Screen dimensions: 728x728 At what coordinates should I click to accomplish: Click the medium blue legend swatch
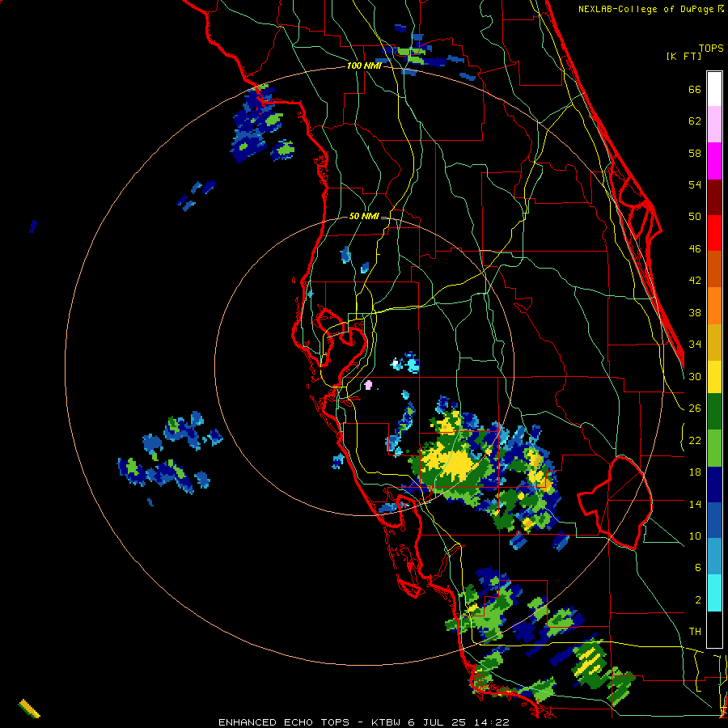pyautogui.click(x=714, y=520)
